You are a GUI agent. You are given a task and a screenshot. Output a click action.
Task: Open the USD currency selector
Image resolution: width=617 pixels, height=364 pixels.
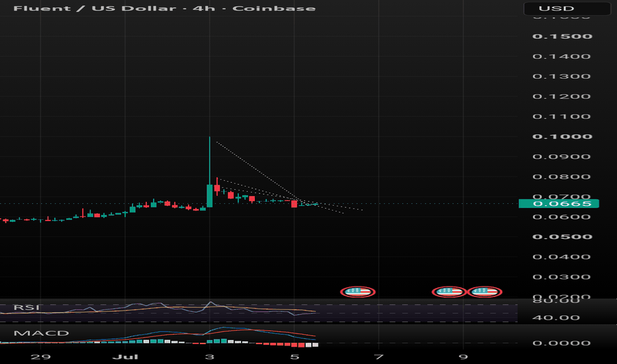point(567,8)
